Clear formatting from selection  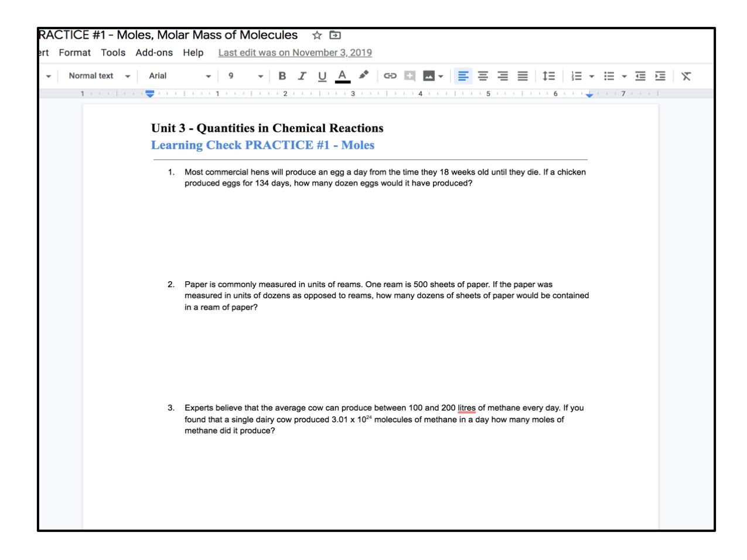[x=686, y=76]
